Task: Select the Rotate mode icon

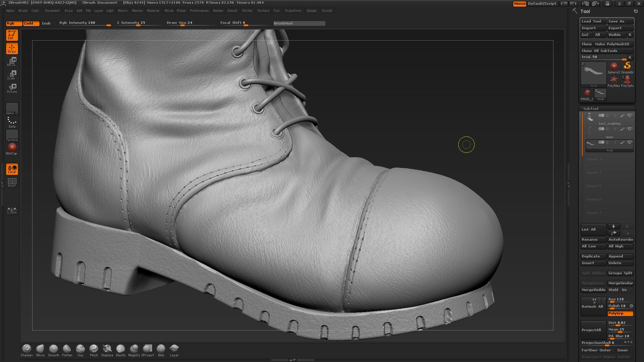Action: click(12, 88)
